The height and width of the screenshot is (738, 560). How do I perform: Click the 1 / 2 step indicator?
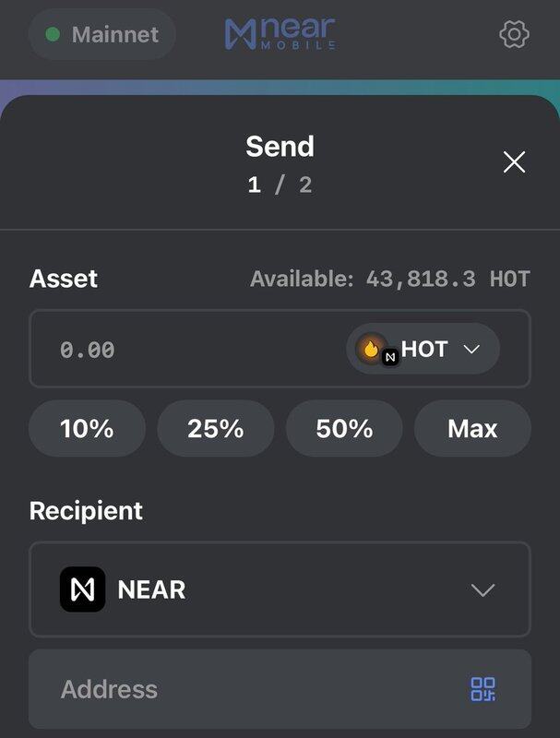pyautogui.click(x=280, y=184)
